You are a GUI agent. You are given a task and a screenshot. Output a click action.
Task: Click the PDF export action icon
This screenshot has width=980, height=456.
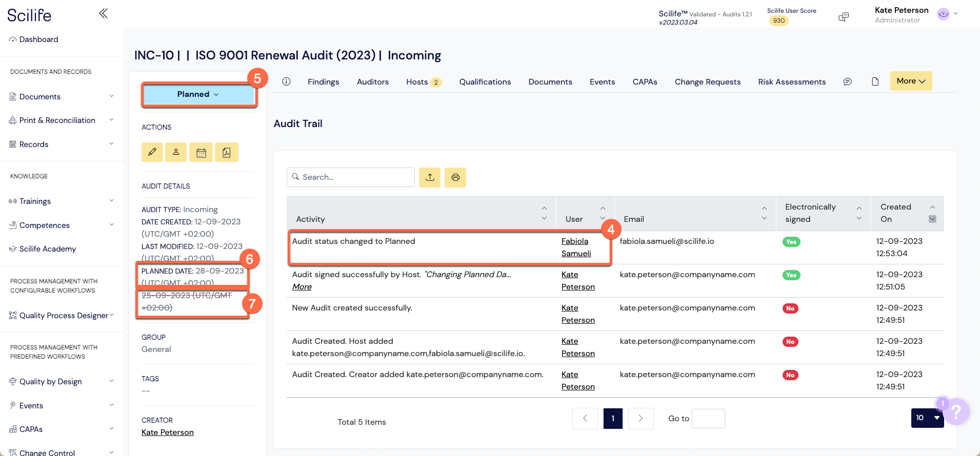tap(227, 152)
